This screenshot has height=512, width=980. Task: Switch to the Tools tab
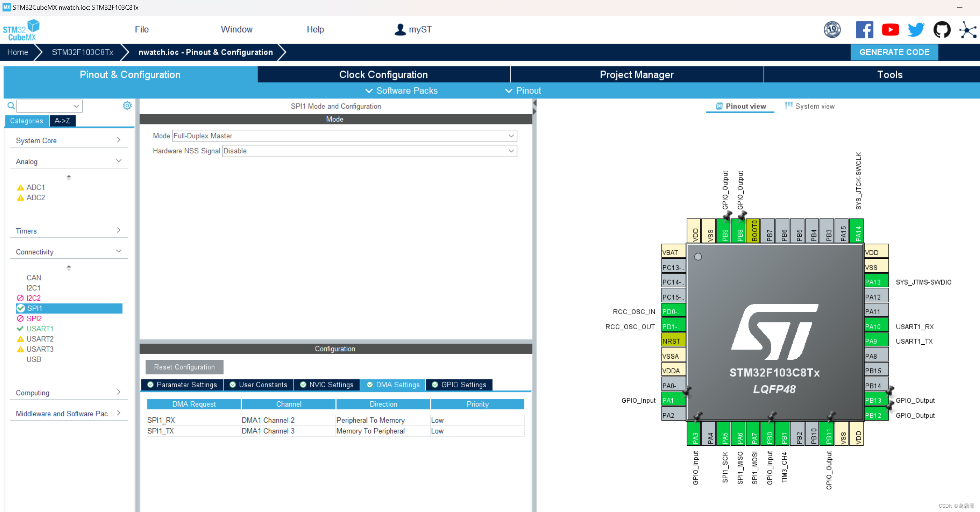[890, 75]
